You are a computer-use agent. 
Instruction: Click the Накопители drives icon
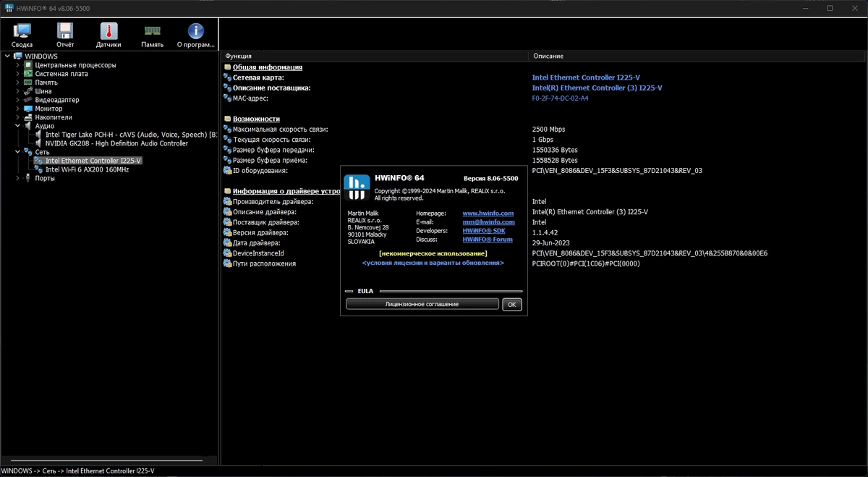pyautogui.click(x=28, y=117)
